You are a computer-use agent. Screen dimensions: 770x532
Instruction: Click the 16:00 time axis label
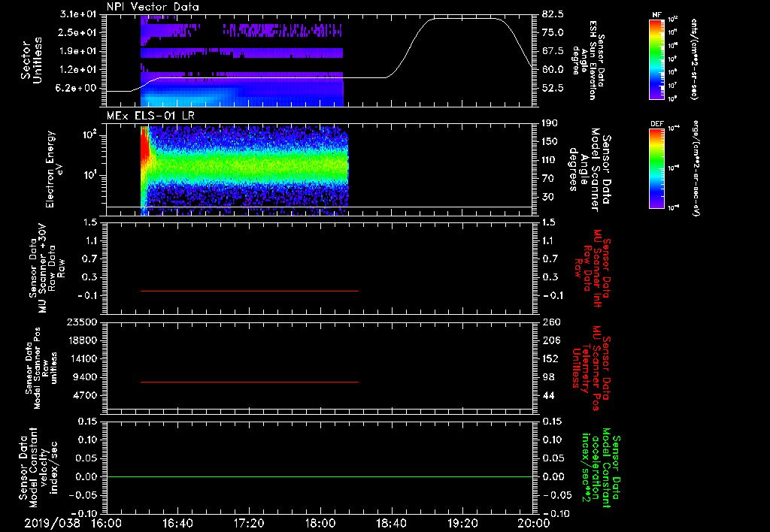(107, 523)
